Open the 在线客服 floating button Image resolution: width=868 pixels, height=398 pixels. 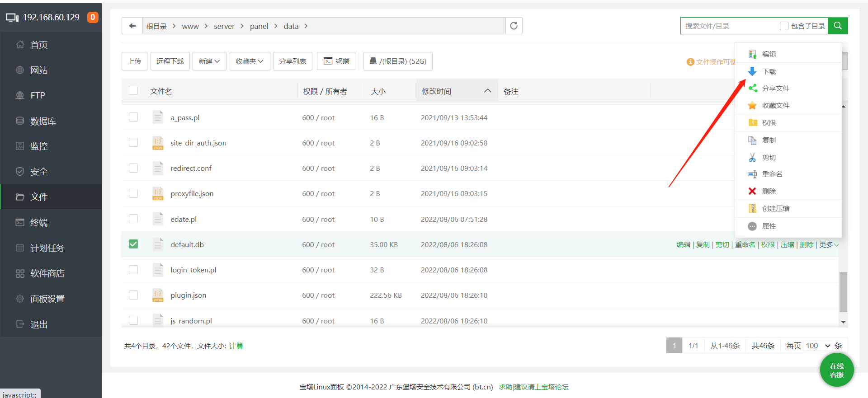point(837,370)
